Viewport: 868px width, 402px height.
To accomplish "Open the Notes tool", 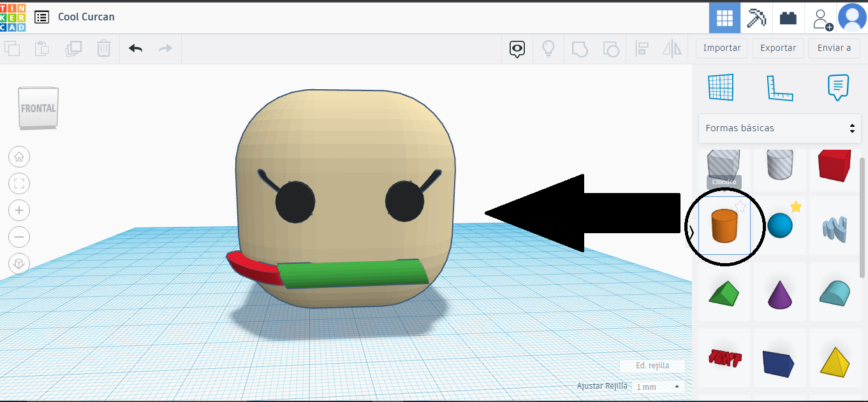I will [x=838, y=88].
